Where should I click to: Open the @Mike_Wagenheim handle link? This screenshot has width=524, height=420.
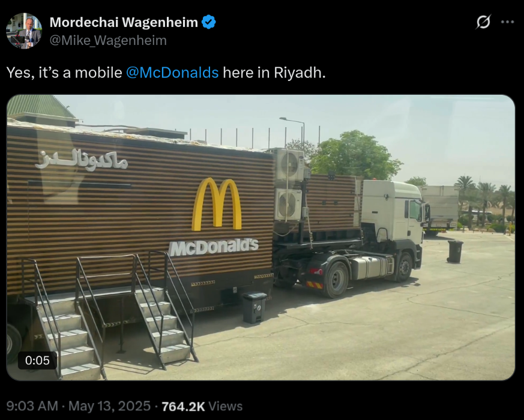[108, 40]
